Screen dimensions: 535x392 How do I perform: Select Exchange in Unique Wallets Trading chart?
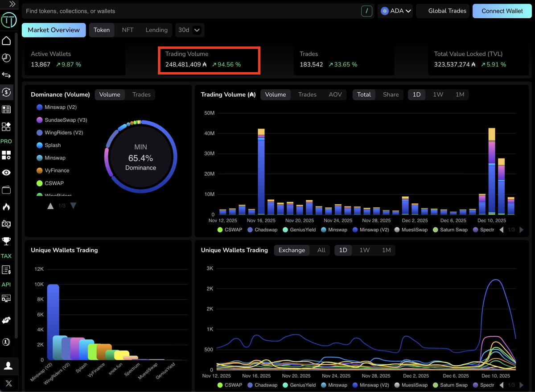tap(292, 250)
